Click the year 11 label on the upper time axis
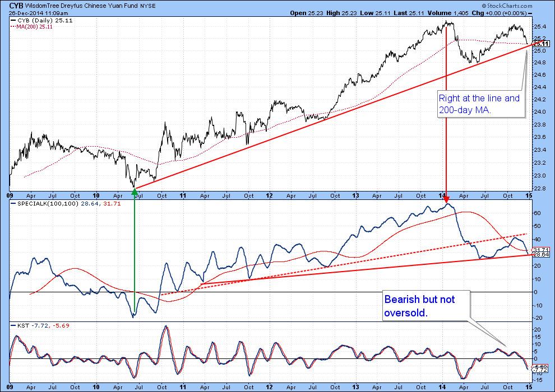Screen dimensions: 555x392 pos(183,195)
